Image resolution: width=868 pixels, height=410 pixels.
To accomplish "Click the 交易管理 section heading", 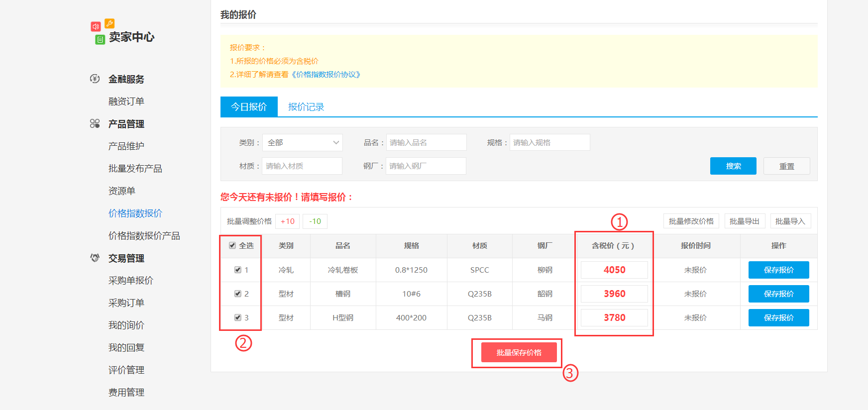I will (126, 258).
